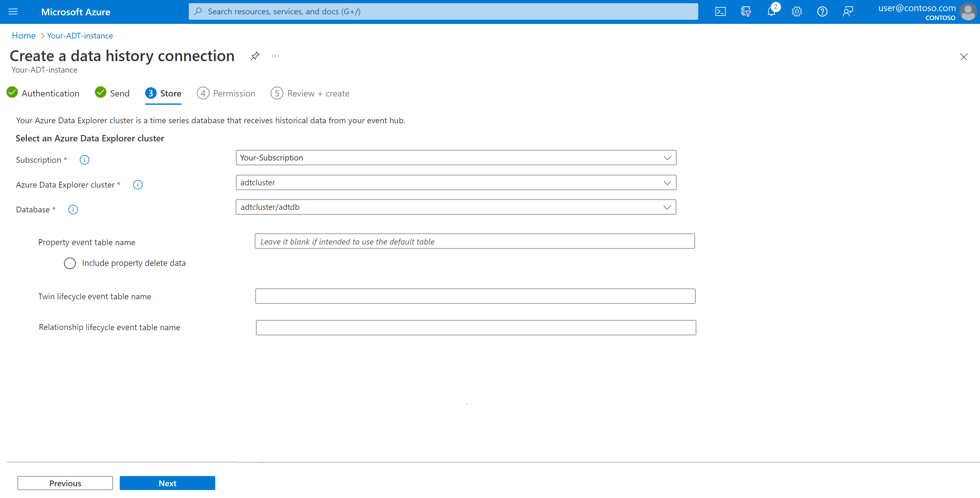980x498 pixels.
Task: Show info tooltip for Database
Action: 73,209
